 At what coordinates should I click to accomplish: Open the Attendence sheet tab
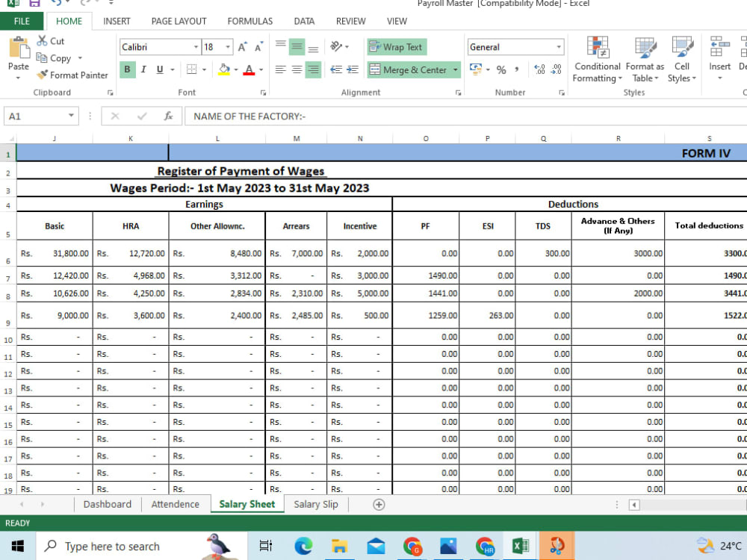pyautogui.click(x=176, y=504)
